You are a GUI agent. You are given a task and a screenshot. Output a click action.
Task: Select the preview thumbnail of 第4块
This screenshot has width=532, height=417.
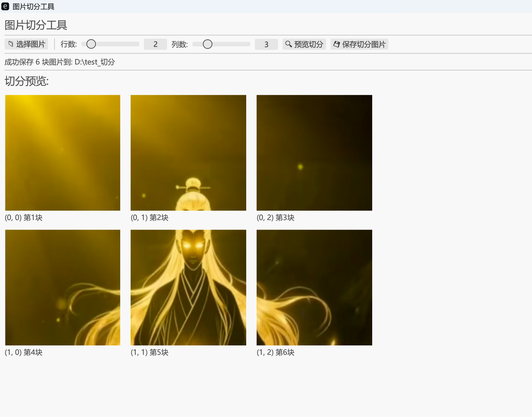point(63,287)
